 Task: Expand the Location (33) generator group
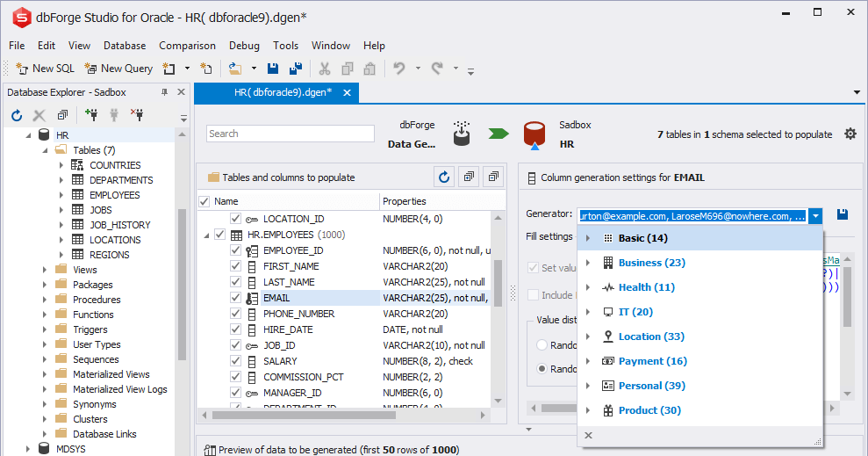[x=588, y=337]
